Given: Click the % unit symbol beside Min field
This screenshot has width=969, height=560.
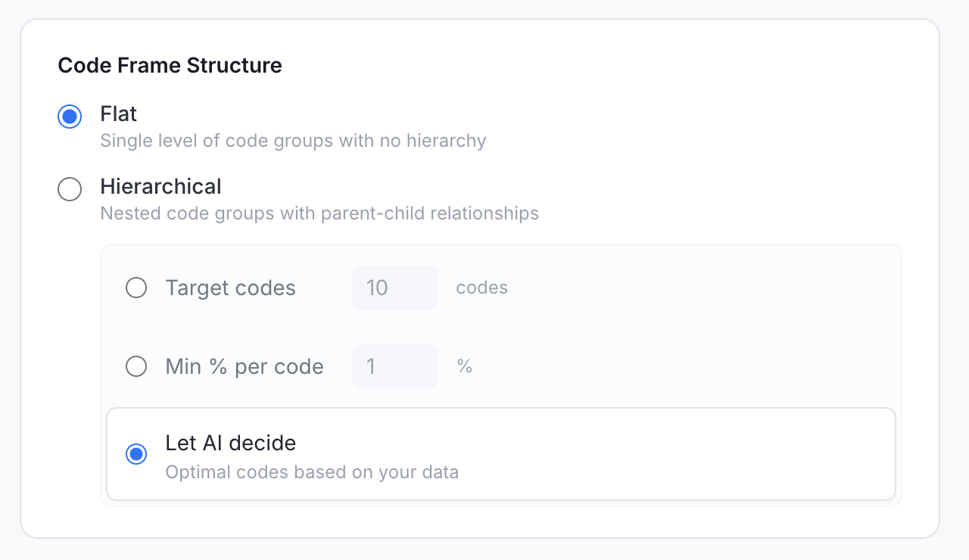Looking at the screenshot, I should (x=464, y=367).
